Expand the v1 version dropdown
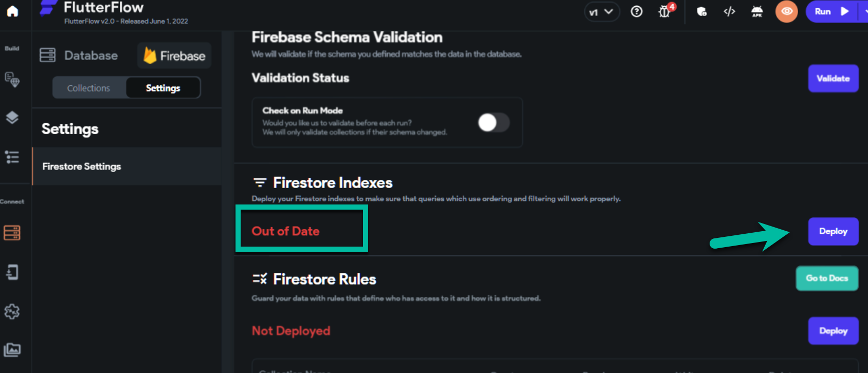This screenshot has width=868, height=373. (x=601, y=12)
